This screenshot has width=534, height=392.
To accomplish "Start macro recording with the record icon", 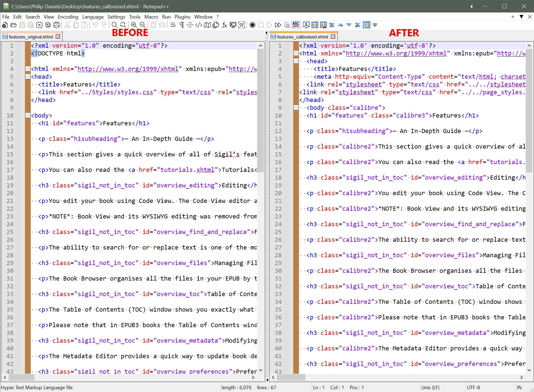I will [252, 25].
